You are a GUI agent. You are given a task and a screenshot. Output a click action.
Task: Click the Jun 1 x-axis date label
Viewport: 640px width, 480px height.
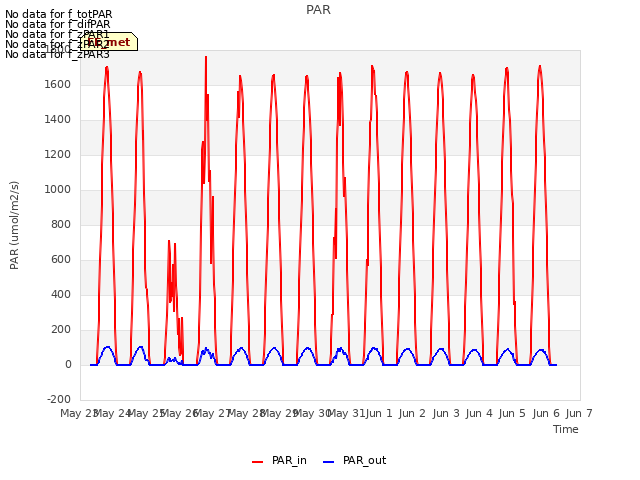(x=379, y=413)
